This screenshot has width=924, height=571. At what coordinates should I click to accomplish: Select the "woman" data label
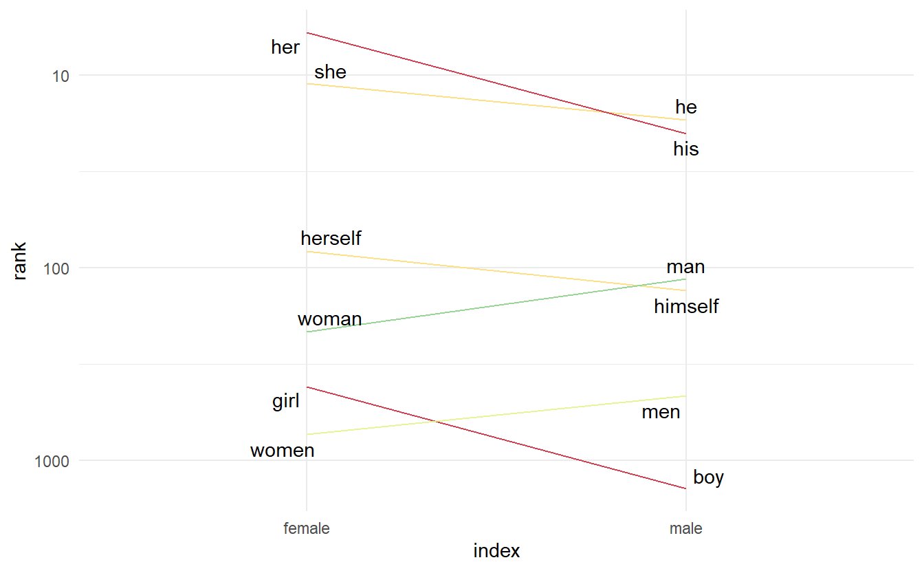(329, 320)
